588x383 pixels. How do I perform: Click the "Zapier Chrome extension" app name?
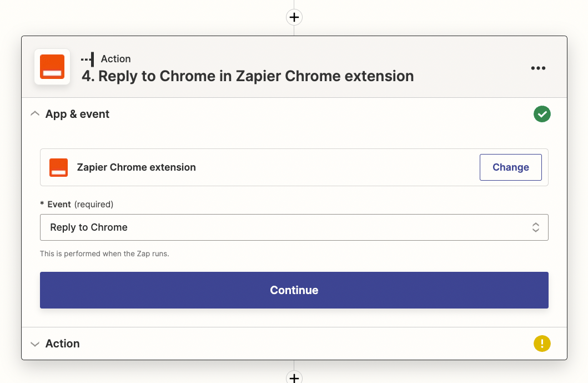[137, 167]
